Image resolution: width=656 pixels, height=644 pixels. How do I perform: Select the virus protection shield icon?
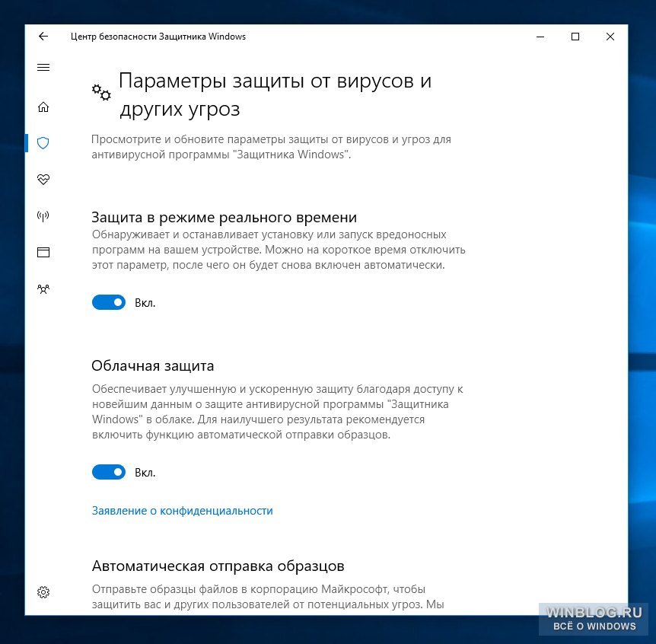[43, 143]
